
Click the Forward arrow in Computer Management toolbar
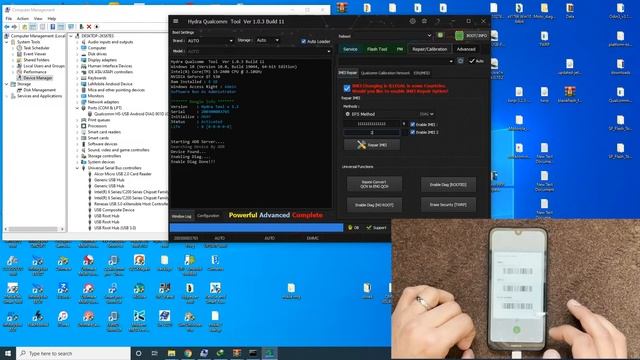[x=14, y=27]
